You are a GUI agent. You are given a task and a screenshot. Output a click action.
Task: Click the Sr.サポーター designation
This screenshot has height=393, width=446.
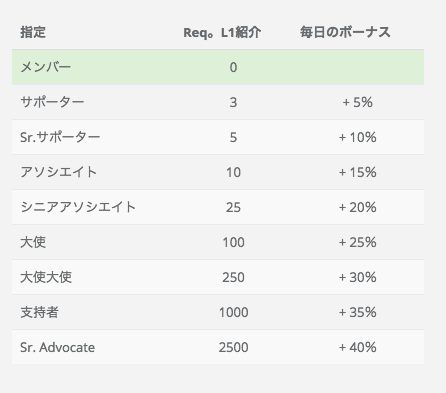(x=60, y=137)
